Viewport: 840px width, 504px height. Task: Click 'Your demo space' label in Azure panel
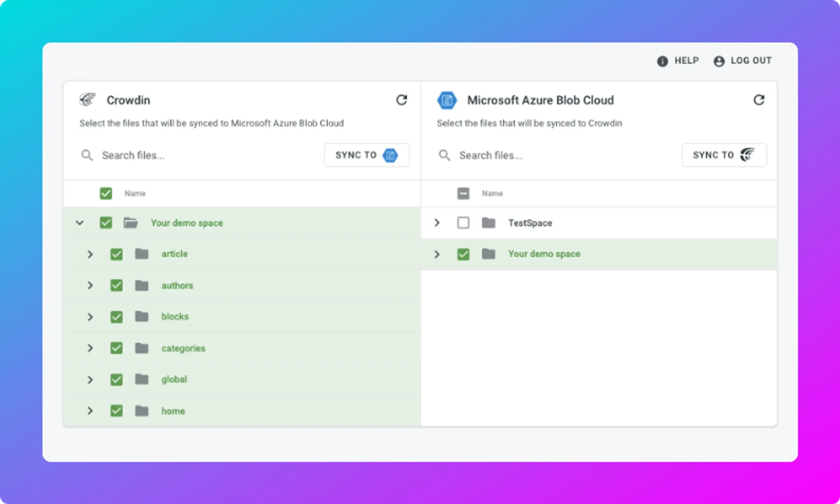(544, 254)
